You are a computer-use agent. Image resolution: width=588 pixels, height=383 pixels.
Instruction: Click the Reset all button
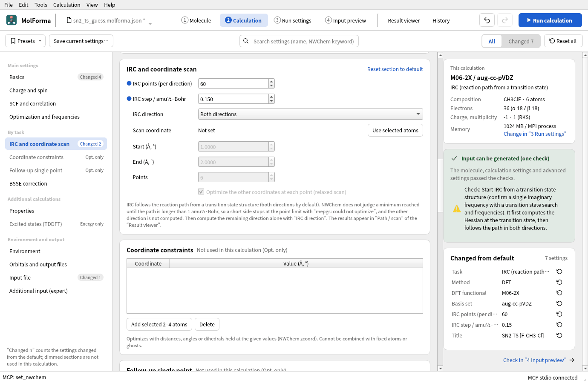(563, 41)
